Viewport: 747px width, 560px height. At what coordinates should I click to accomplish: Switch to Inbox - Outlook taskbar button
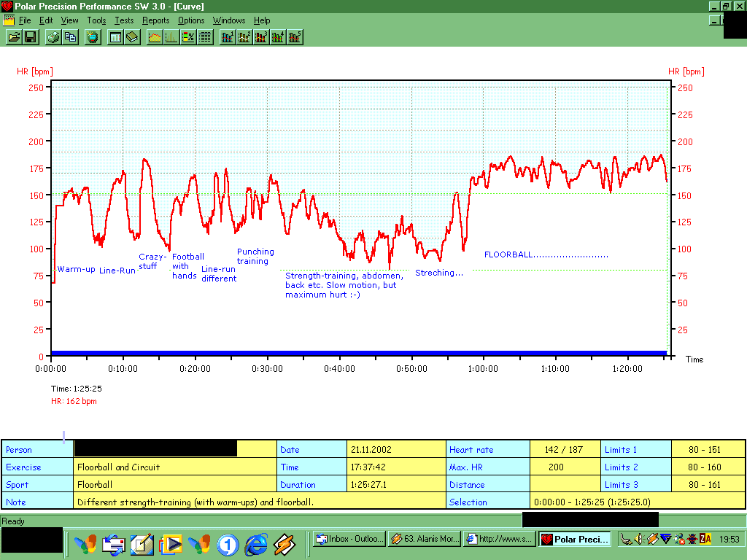pos(349,540)
